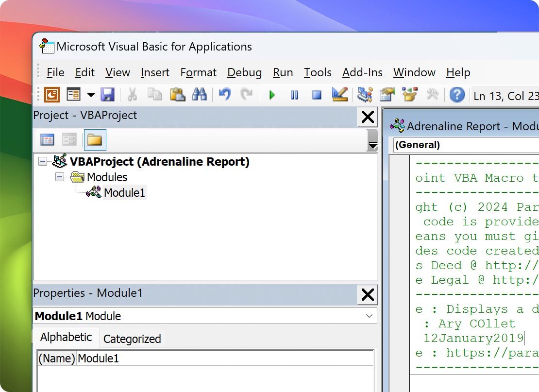Switch to the Categorized properties tab
Screen dimensions: 539x392
coord(132,338)
